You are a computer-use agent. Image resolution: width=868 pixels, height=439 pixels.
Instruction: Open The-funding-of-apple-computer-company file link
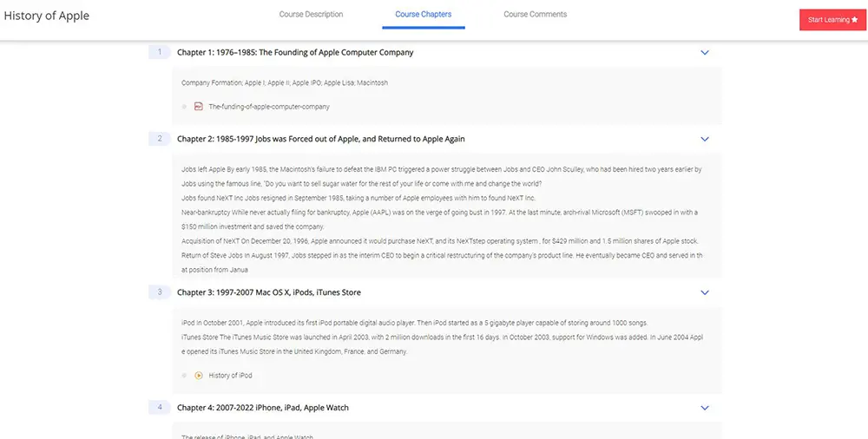pyautogui.click(x=268, y=107)
